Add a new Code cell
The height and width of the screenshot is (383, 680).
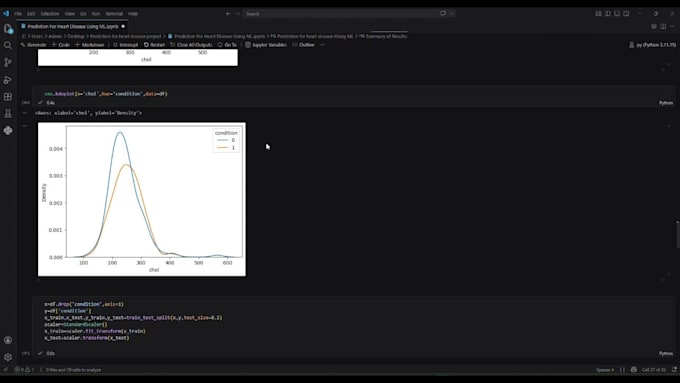(61, 45)
